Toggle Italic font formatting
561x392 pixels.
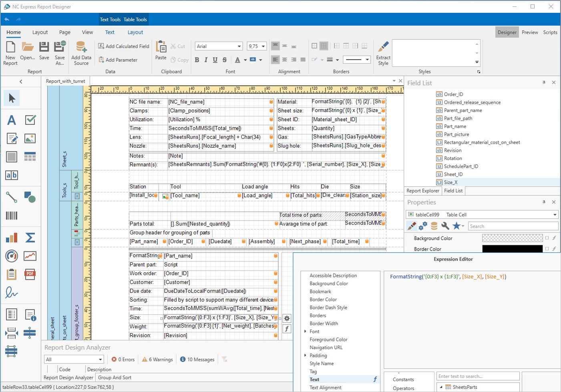206,60
